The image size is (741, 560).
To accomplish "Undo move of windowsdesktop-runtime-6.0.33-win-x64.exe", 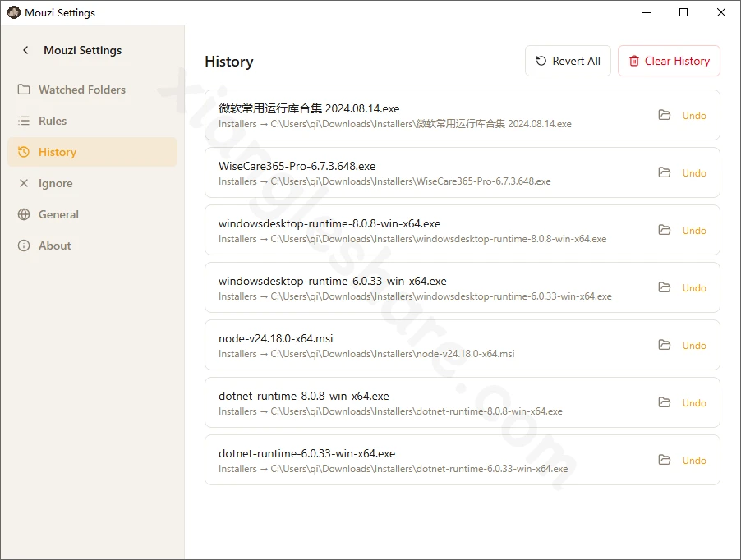I will coord(694,288).
